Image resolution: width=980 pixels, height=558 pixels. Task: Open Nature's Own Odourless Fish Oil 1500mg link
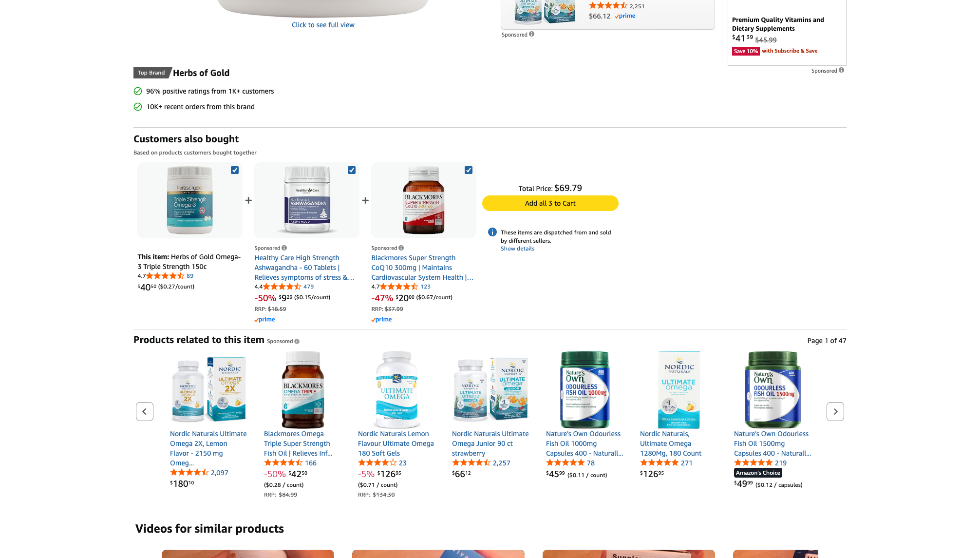click(772, 443)
